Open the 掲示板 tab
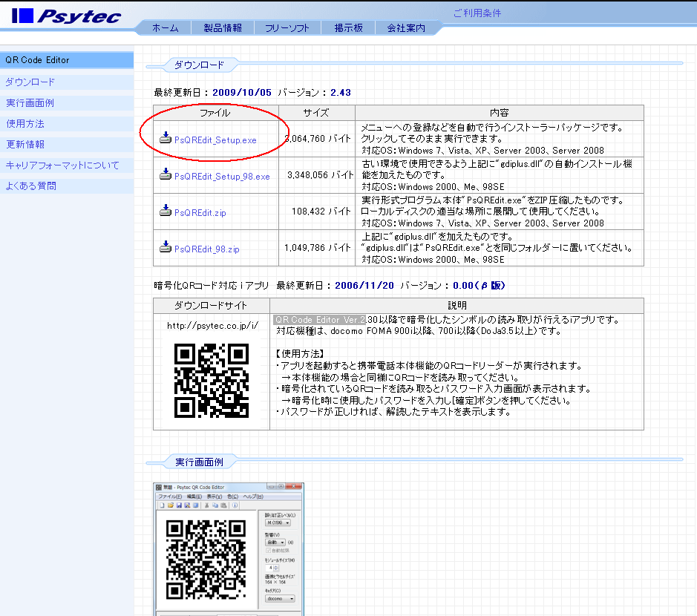697x616 pixels. pos(349,28)
